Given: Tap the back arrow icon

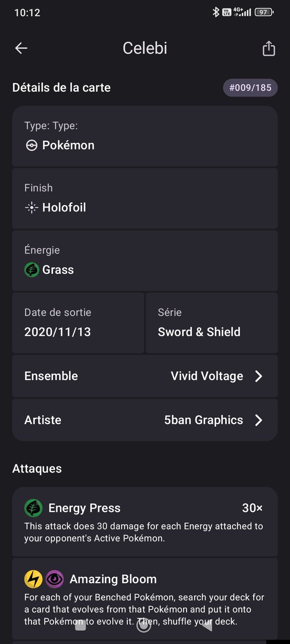Looking at the screenshot, I should click(x=21, y=48).
